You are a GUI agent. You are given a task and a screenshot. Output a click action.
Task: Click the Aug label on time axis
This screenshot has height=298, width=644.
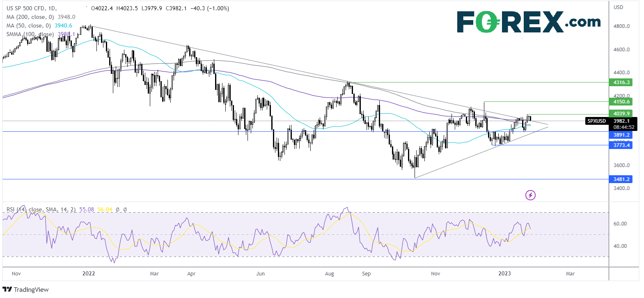tap(329, 274)
